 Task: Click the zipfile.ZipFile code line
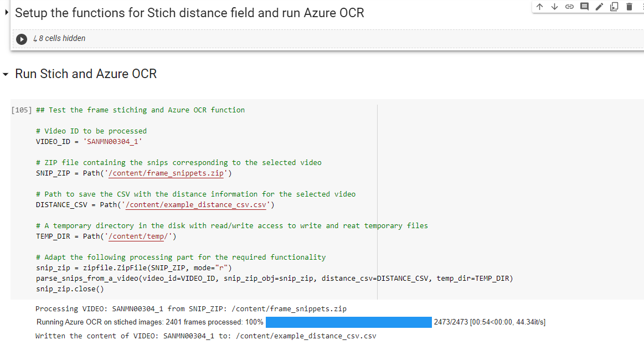point(134,268)
